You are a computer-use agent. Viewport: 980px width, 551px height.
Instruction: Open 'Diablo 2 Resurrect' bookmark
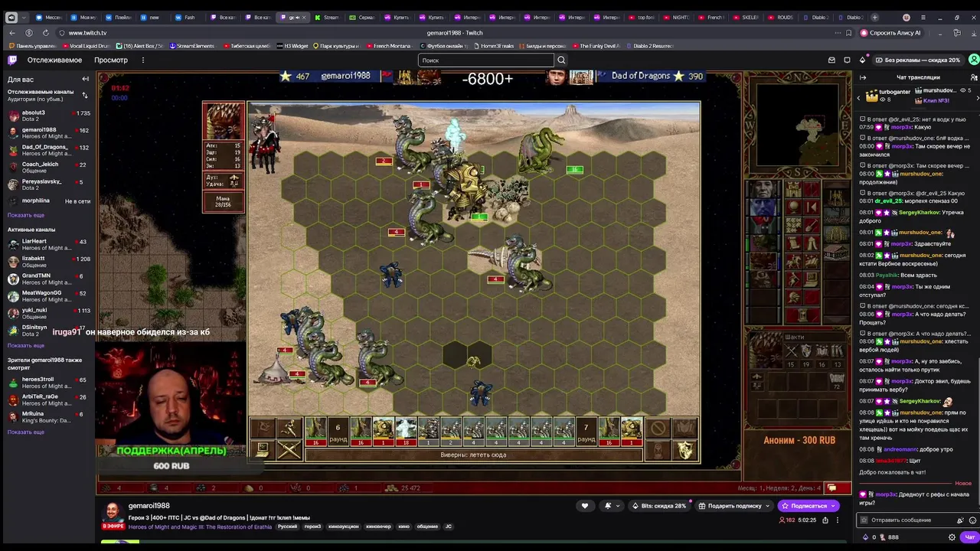click(651, 46)
